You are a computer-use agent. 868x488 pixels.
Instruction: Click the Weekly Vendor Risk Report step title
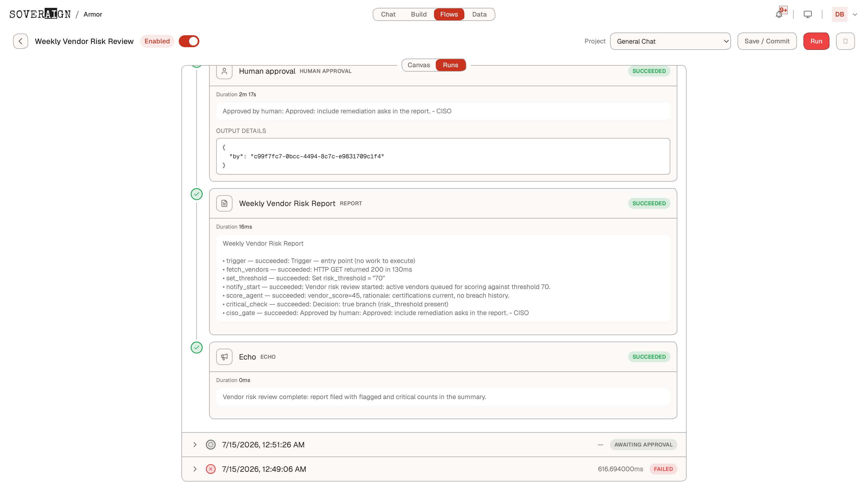[x=287, y=203]
